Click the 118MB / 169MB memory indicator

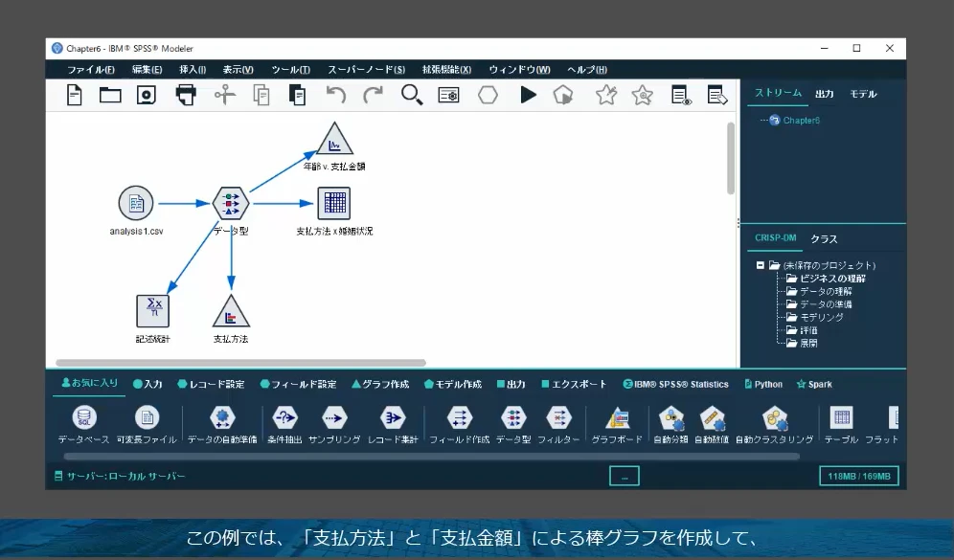click(x=858, y=475)
